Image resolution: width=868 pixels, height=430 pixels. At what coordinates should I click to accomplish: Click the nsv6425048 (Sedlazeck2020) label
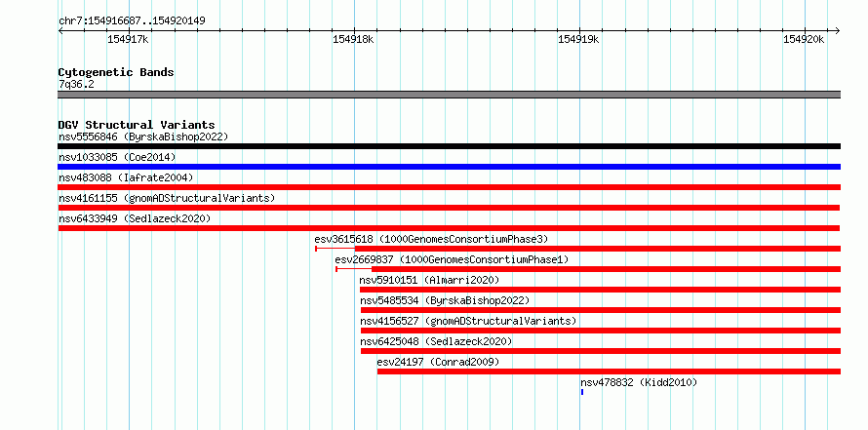click(x=436, y=341)
